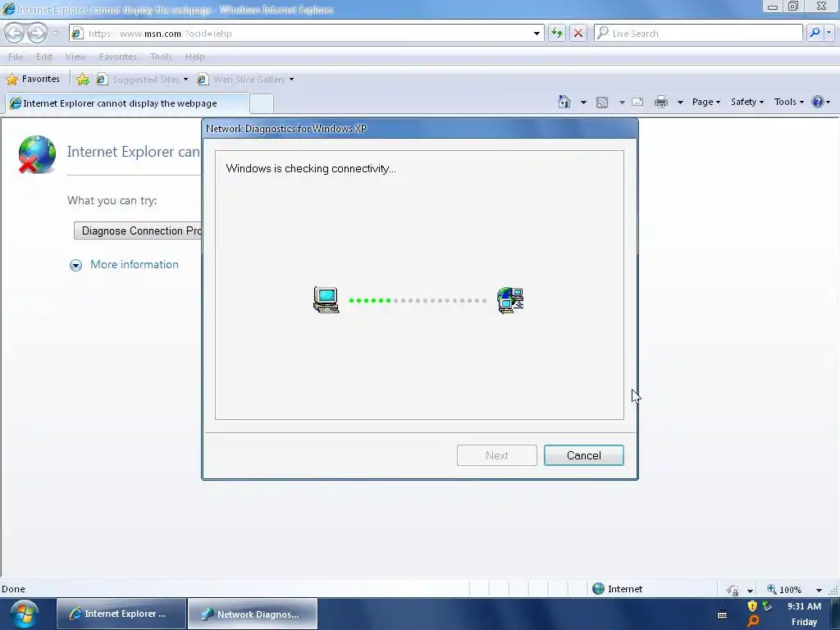The width and height of the screenshot is (840, 630).
Task: Click the network connection tray icon
Action: click(768, 606)
